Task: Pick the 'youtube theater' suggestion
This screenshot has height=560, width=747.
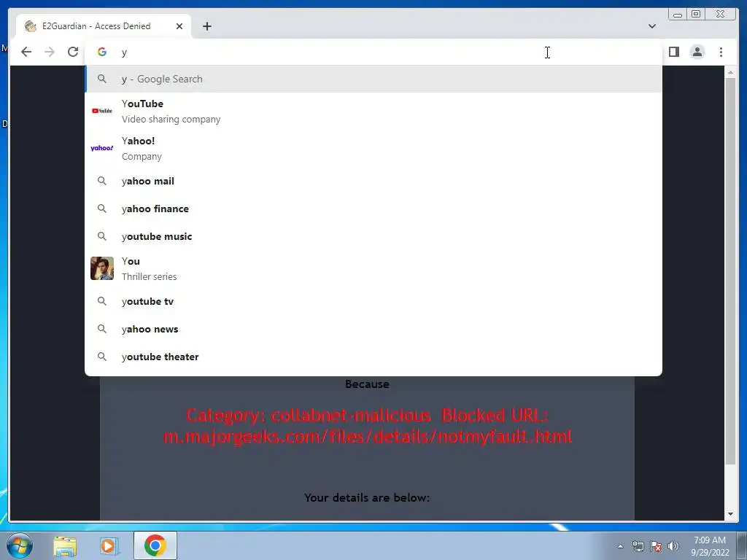Action: [373, 357]
